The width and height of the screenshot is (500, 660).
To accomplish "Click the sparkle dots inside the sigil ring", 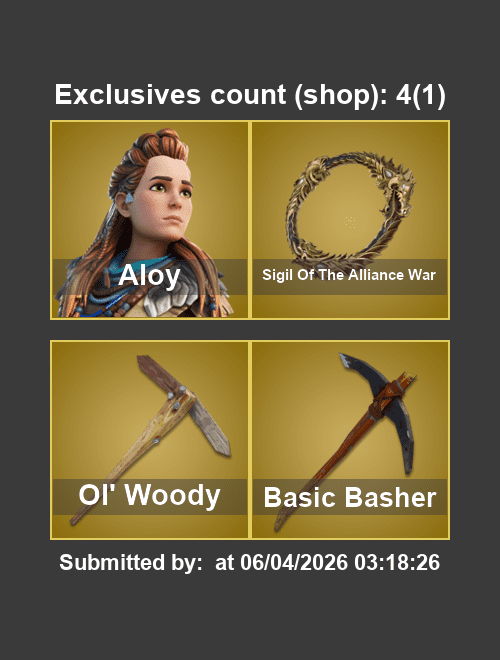I will point(350,222).
